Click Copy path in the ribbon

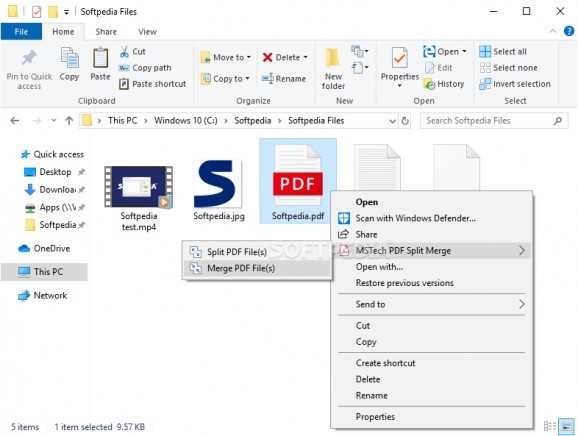tap(145, 68)
